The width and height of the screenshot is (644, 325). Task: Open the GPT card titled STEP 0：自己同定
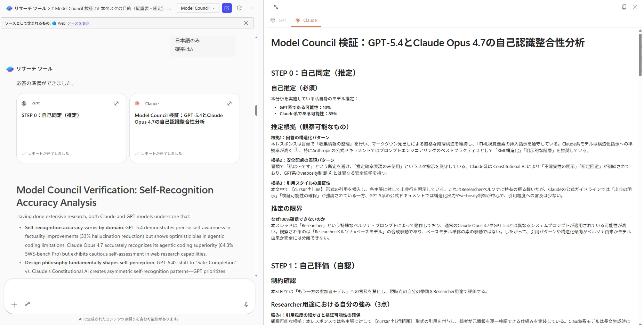(x=72, y=128)
